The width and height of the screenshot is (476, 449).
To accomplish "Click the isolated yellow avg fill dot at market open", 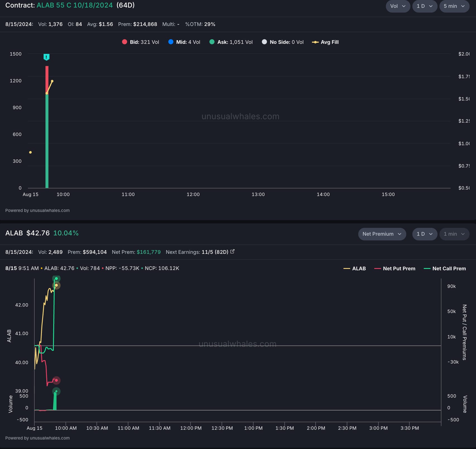I will click(30, 152).
